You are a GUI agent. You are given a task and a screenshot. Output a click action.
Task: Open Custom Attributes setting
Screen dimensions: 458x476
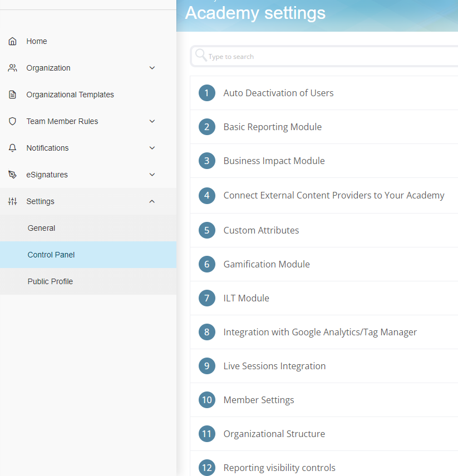coord(324,230)
